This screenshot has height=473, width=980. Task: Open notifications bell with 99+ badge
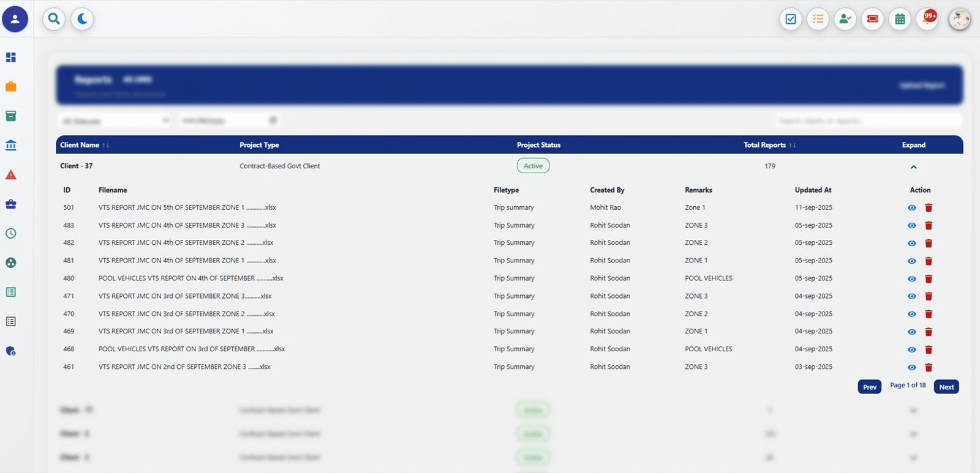click(x=927, y=19)
